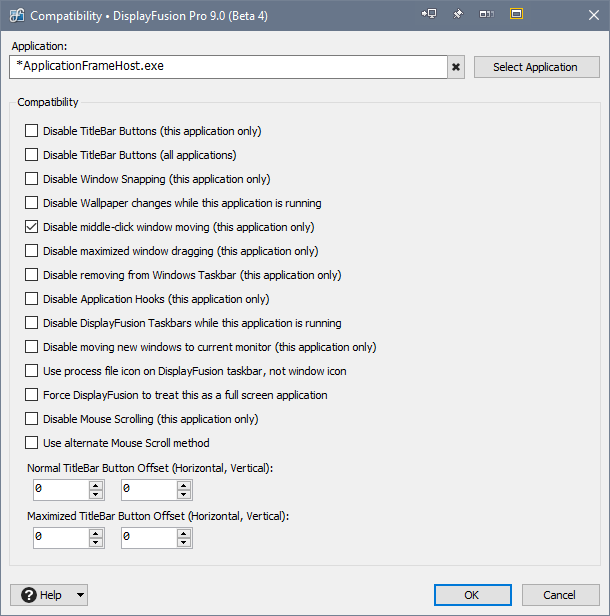Click the move window to next monitor icon
610x616 pixels.
pos(430,15)
